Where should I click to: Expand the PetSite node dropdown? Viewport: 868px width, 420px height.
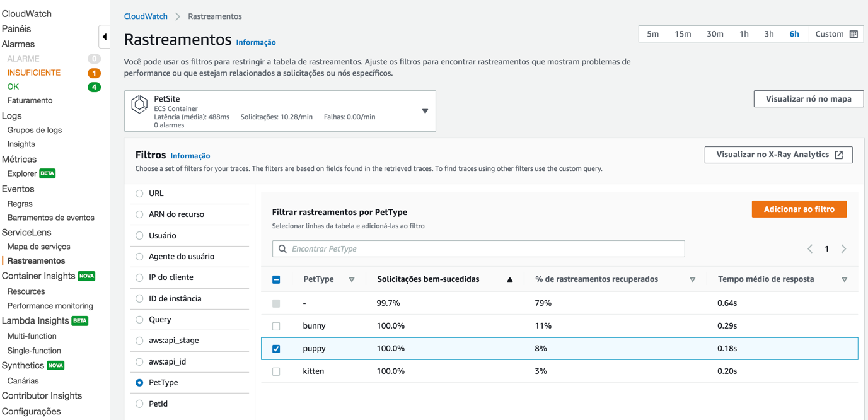click(425, 111)
